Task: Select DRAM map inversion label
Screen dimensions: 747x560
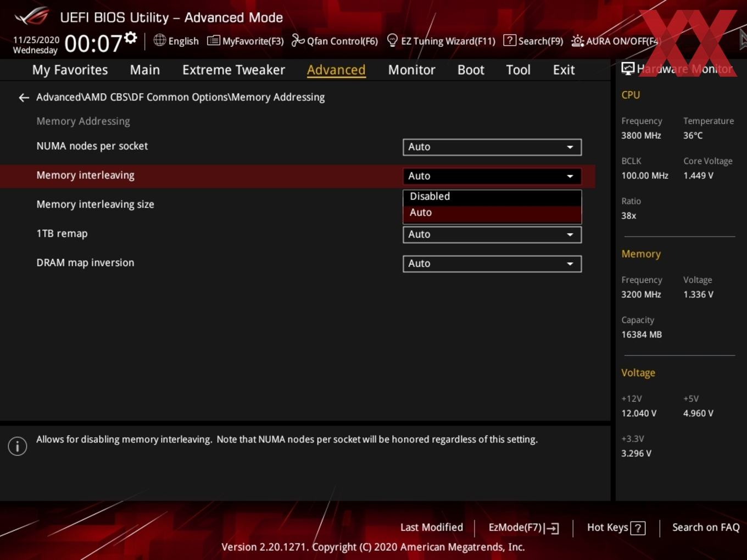Action: [85, 262]
